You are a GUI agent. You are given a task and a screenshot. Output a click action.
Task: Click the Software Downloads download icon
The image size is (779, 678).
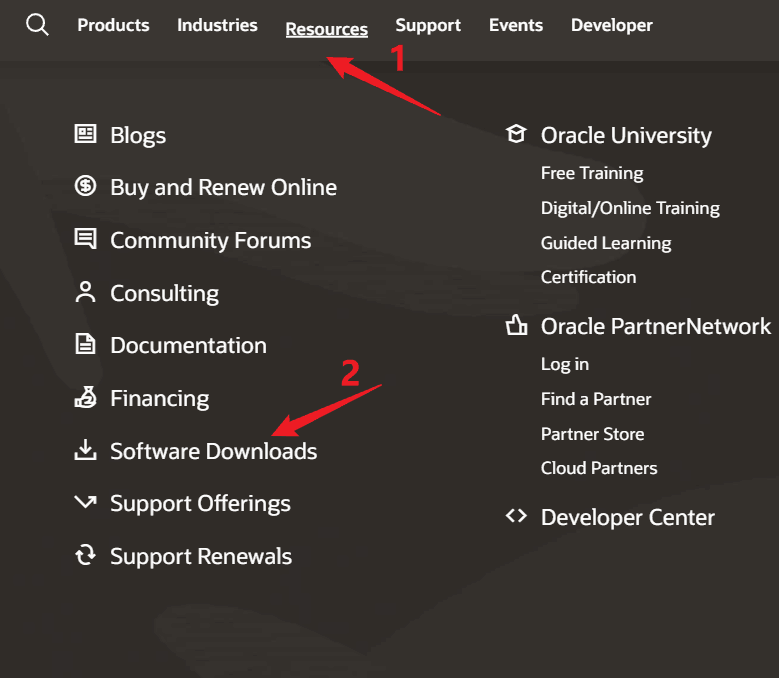(86, 451)
